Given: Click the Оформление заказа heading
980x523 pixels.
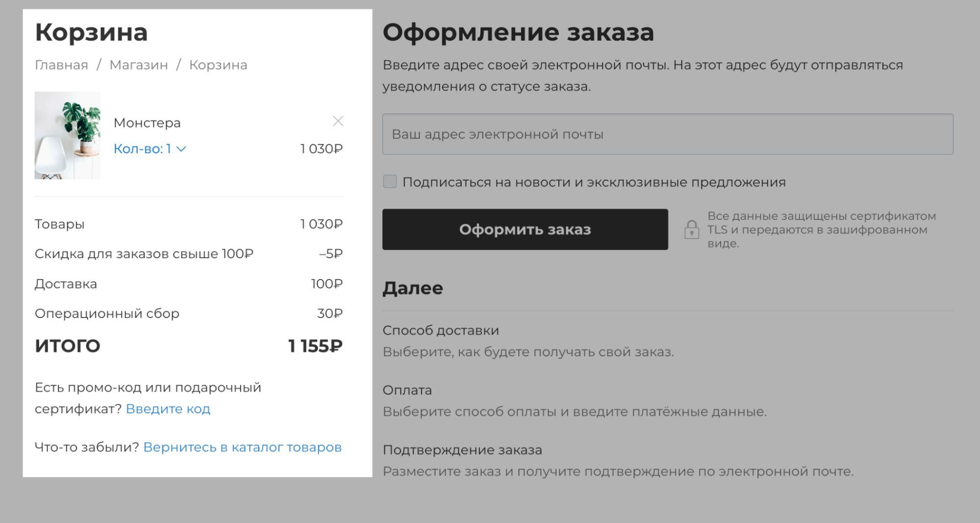Looking at the screenshot, I should coord(518,32).
